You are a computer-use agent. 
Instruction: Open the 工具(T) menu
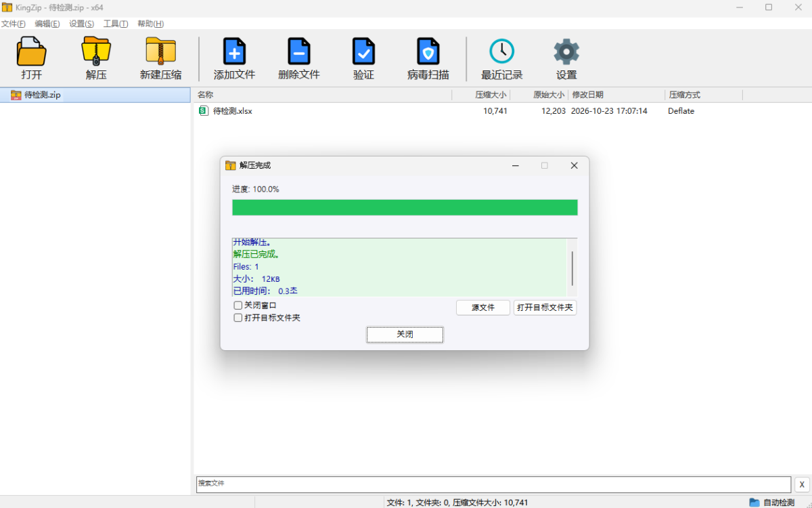[x=116, y=24]
